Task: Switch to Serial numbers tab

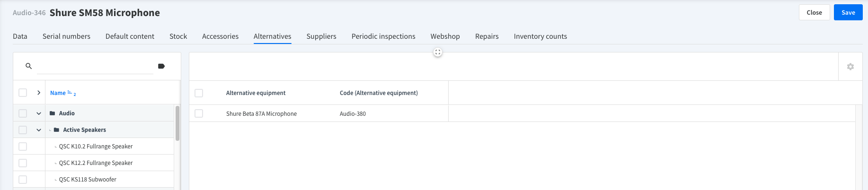Action: [x=66, y=36]
